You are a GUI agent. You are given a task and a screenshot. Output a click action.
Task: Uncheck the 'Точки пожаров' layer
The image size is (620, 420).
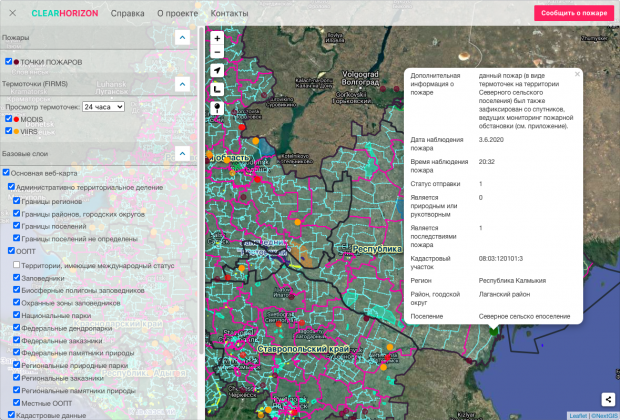(x=9, y=61)
